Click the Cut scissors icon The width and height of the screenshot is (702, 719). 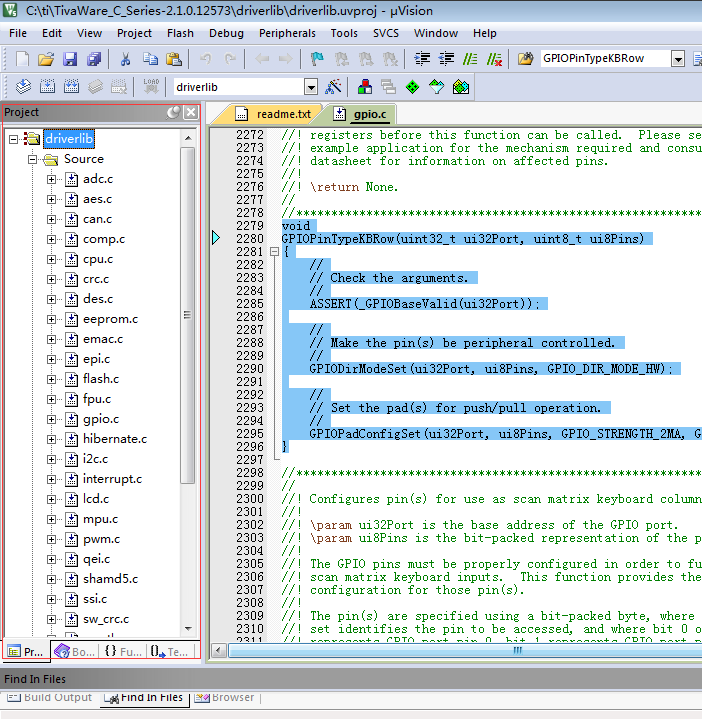pos(126,59)
